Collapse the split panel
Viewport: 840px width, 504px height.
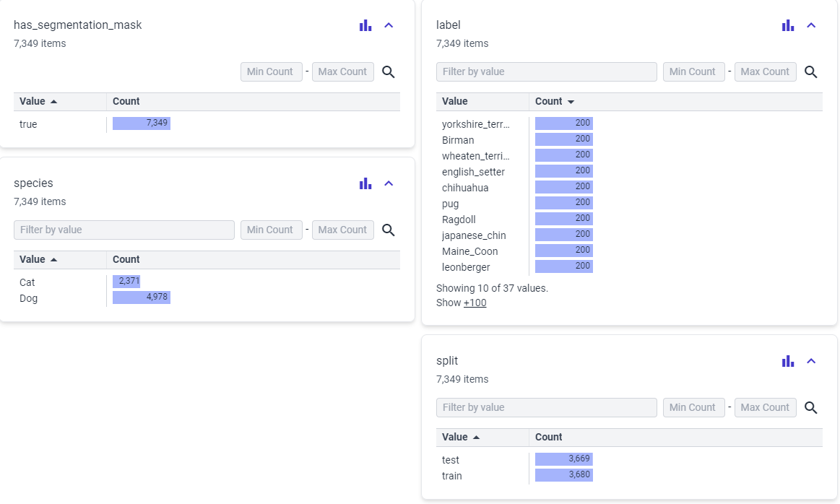click(811, 361)
